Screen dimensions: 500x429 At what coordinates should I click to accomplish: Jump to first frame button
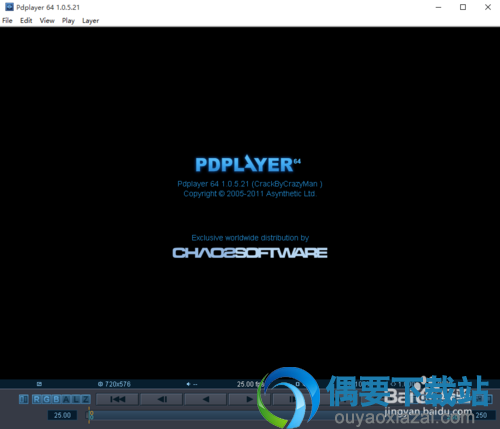[x=117, y=399]
